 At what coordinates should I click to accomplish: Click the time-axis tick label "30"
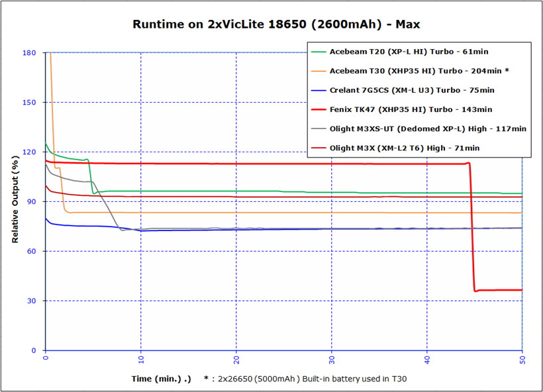click(332, 360)
